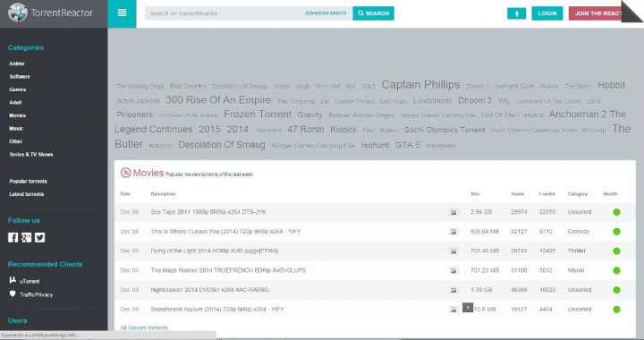Image resolution: width=644 pixels, height=340 pixels.
Task: Click the uTorrent client icon
Action: click(13, 280)
